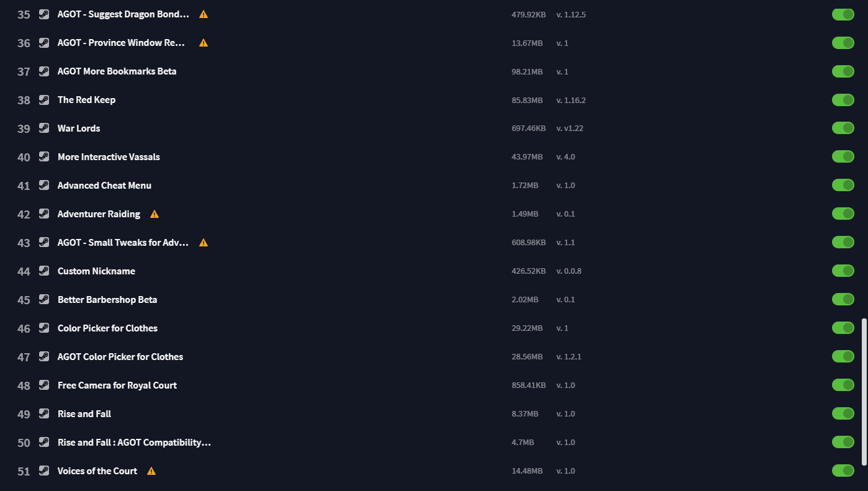
Task: Click load order number 47
Action: tap(24, 357)
